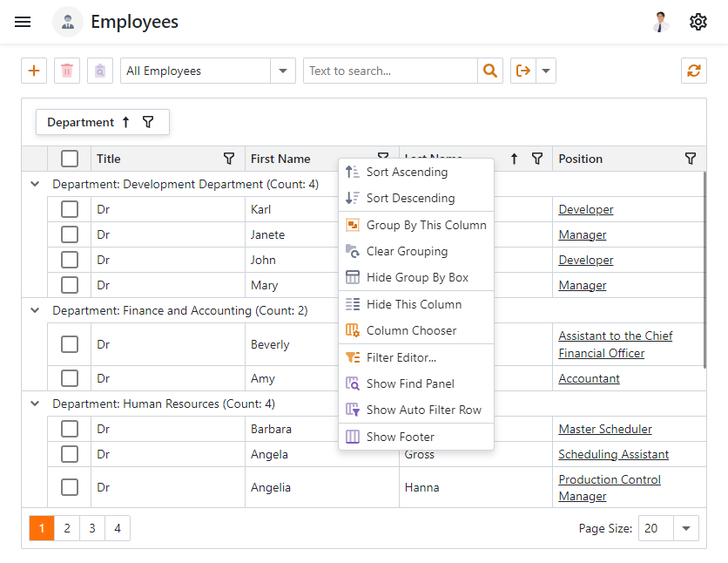Select Hide This Column
The width and height of the screenshot is (728, 563).
click(x=416, y=304)
